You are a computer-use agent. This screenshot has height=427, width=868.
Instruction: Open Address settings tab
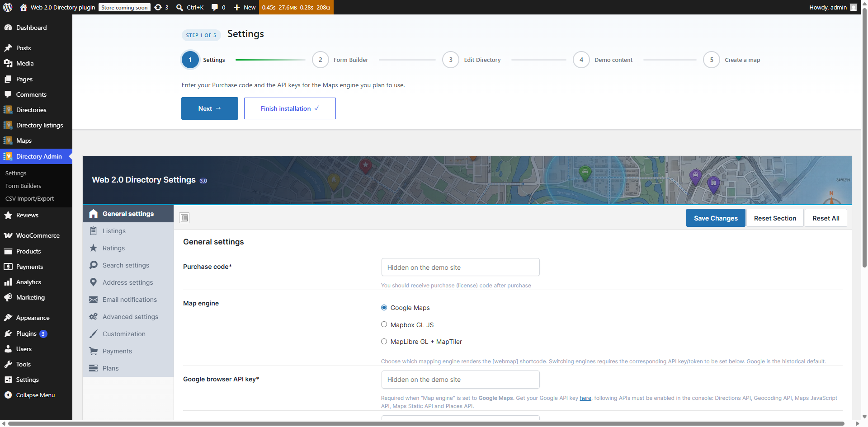(x=128, y=282)
